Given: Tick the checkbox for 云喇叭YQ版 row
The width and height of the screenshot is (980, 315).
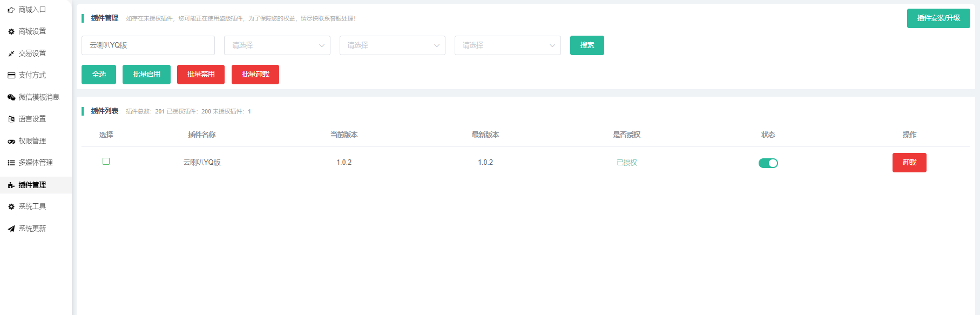Looking at the screenshot, I should click(x=106, y=161).
